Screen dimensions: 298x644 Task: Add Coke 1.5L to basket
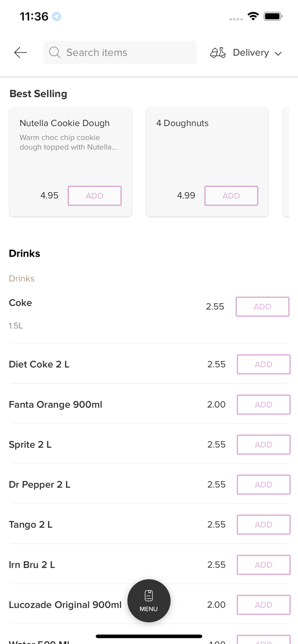coord(262,307)
